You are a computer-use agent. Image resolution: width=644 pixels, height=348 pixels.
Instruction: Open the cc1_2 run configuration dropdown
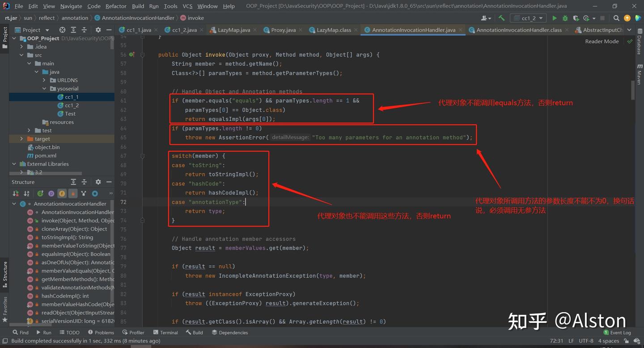pos(528,18)
